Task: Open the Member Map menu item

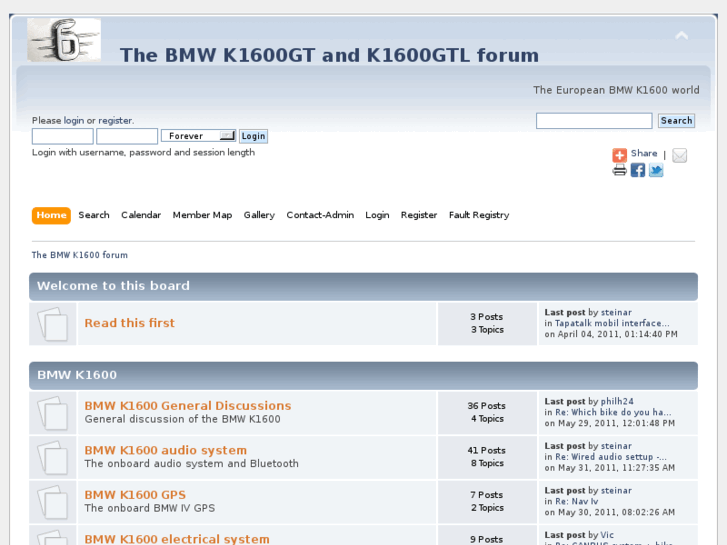Action: point(202,215)
